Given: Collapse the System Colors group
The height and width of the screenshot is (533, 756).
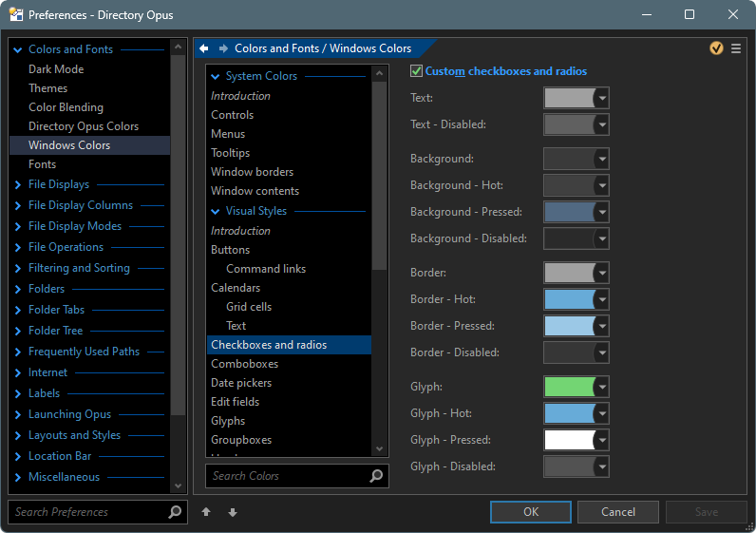Looking at the screenshot, I should coord(216,76).
